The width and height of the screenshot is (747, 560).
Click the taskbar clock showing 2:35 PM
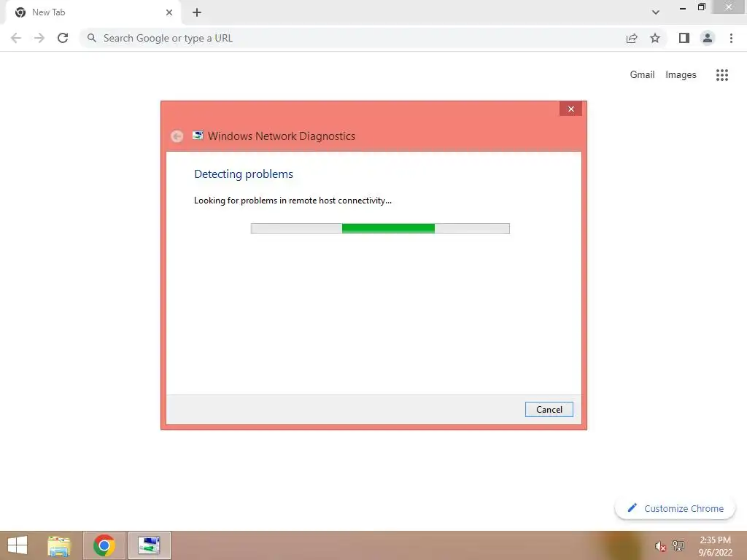(715, 546)
